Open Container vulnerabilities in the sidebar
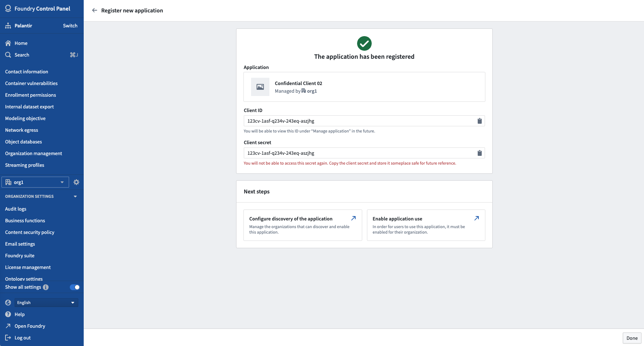This screenshot has width=644, height=346. (31, 83)
